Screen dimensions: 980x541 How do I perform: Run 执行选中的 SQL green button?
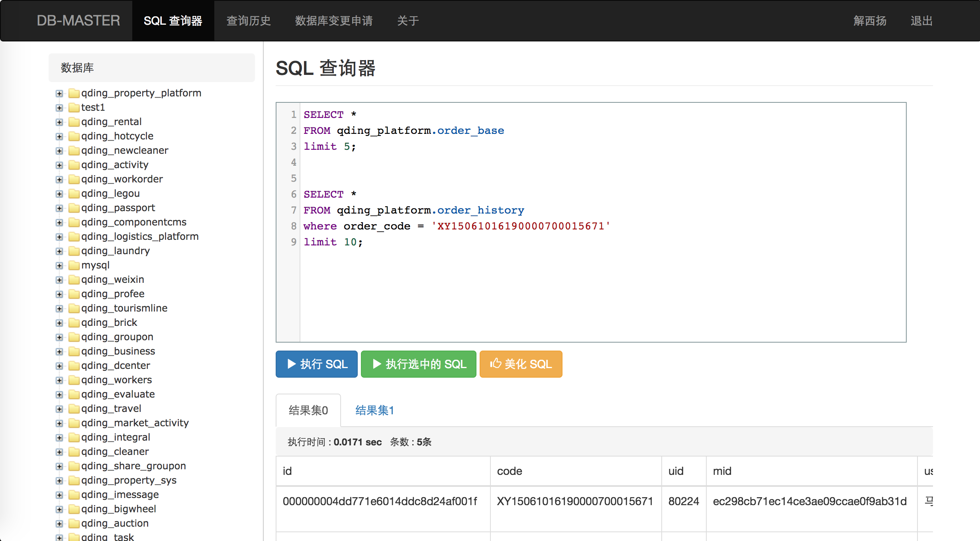tap(418, 364)
